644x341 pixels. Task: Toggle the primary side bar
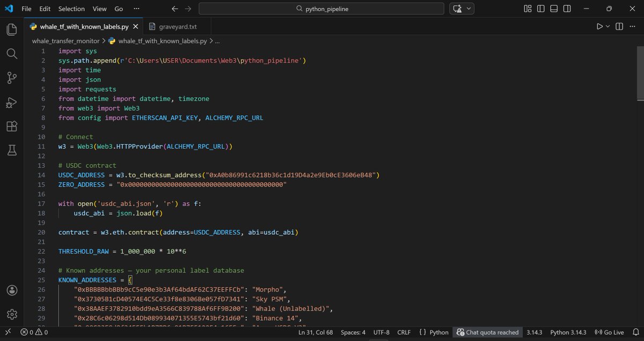[x=541, y=9]
